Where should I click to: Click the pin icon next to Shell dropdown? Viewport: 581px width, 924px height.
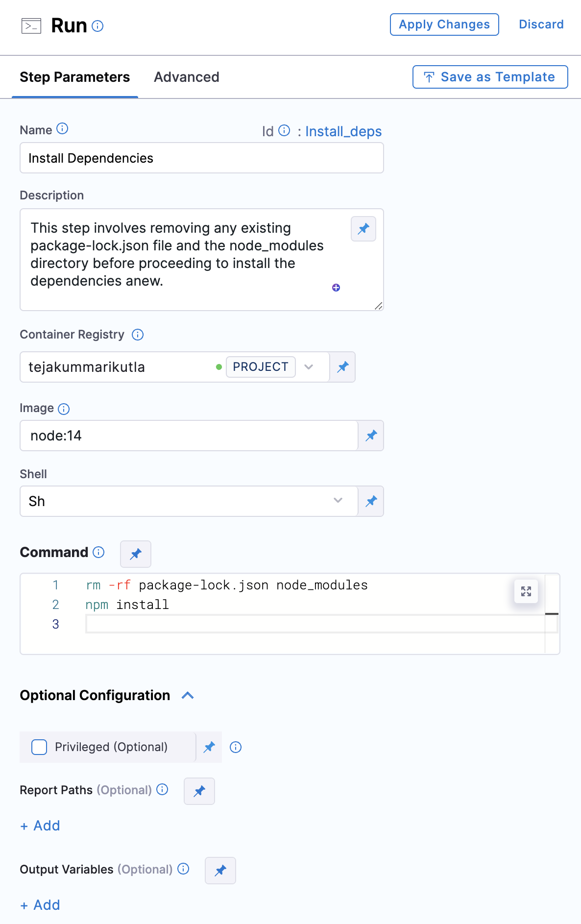[x=371, y=501]
